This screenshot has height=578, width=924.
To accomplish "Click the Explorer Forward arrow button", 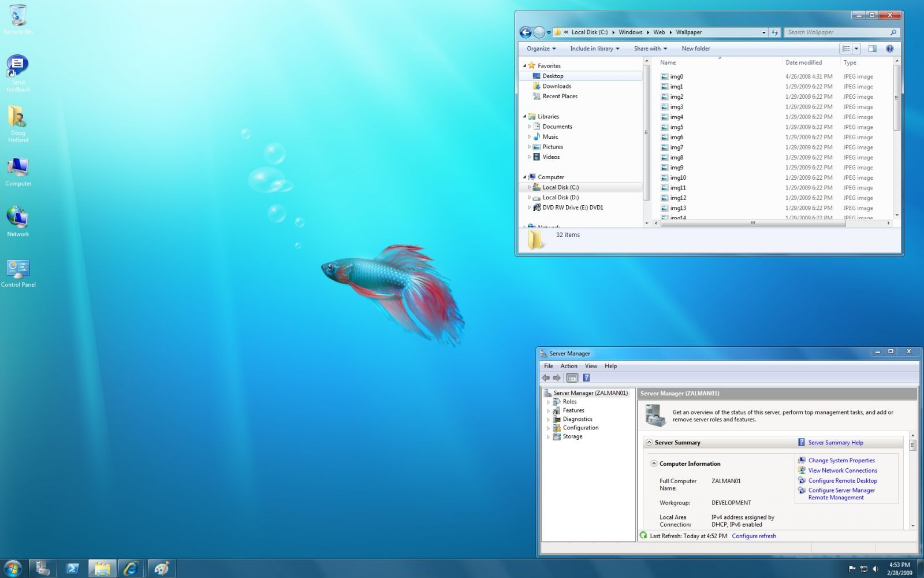I will point(539,32).
